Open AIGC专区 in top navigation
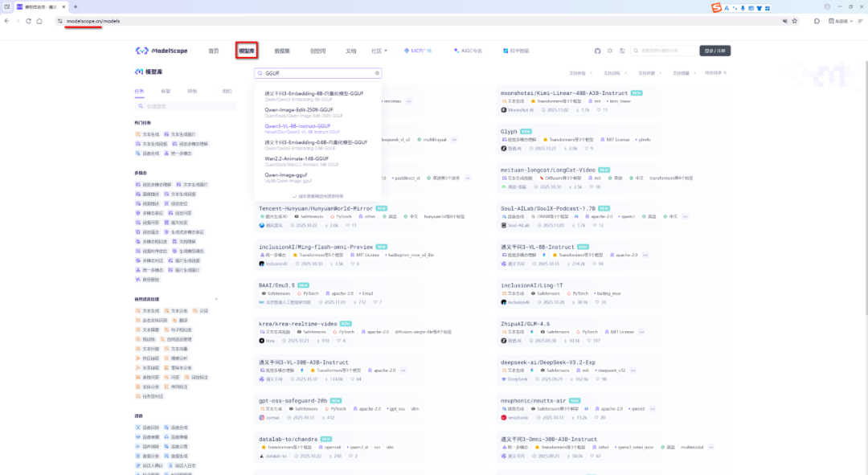 coord(468,51)
